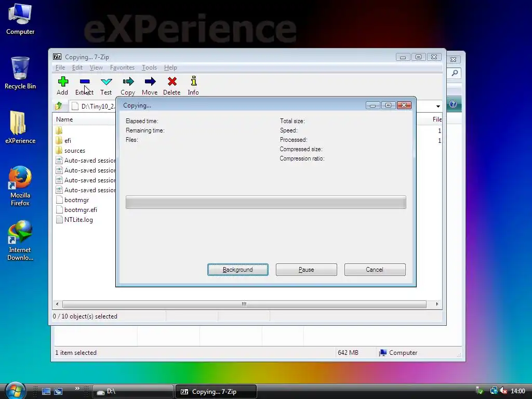Click Copying... 7-Zip taskbar button
The width and height of the screenshot is (532, 399).
216,392
